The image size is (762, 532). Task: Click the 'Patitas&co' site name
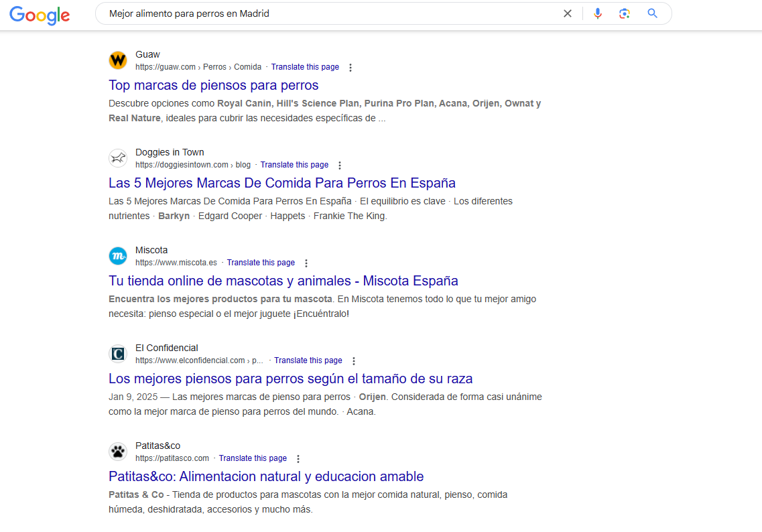157,446
